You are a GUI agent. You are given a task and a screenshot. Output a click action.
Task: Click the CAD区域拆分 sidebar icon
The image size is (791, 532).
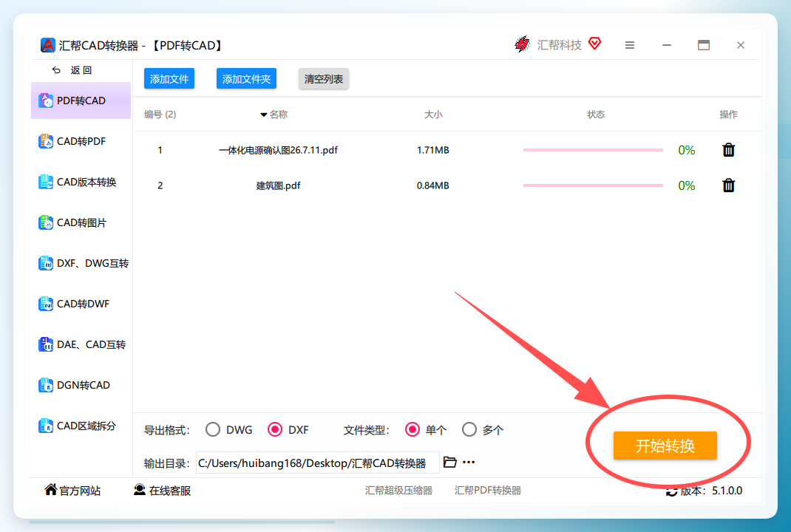point(46,426)
